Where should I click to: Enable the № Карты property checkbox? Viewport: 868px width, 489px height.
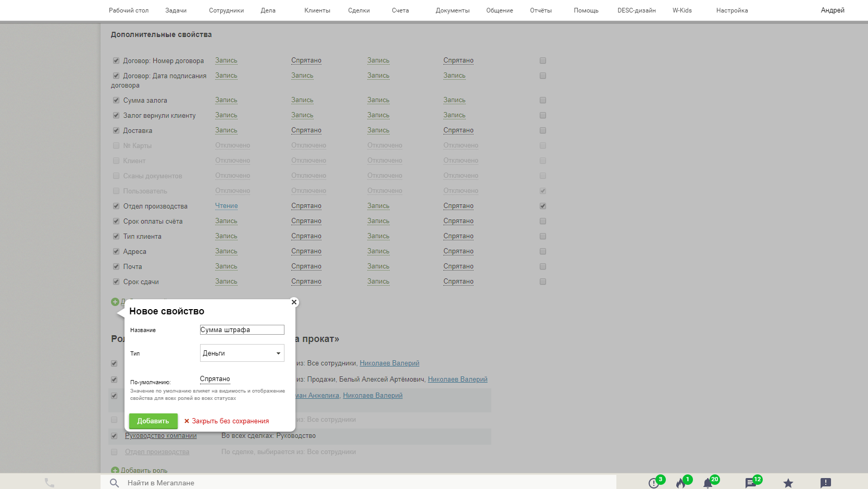pyautogui.click(x=116, y=145)
